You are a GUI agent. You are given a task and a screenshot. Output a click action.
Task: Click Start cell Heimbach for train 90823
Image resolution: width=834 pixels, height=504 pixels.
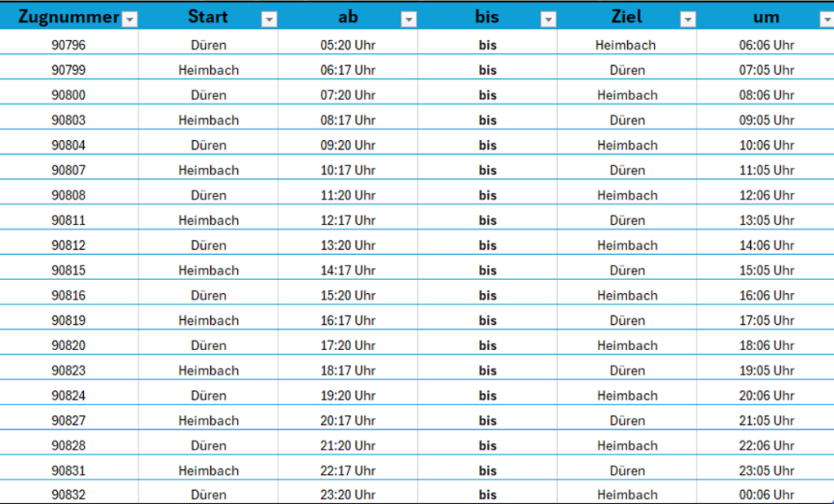[x=208, y=370]
